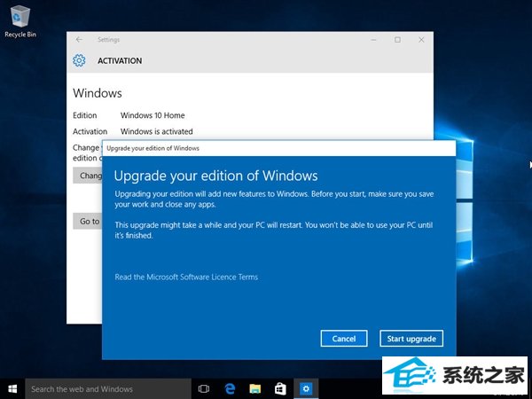Click the Go to Store button in Settings
This screenshot has width=532, height=399.
coord(88,221)
